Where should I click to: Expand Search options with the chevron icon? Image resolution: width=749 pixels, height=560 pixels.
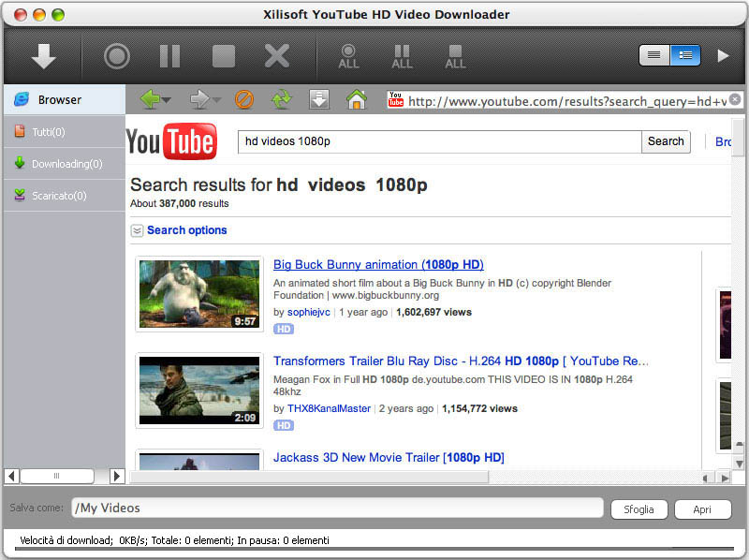coord(137,230)
